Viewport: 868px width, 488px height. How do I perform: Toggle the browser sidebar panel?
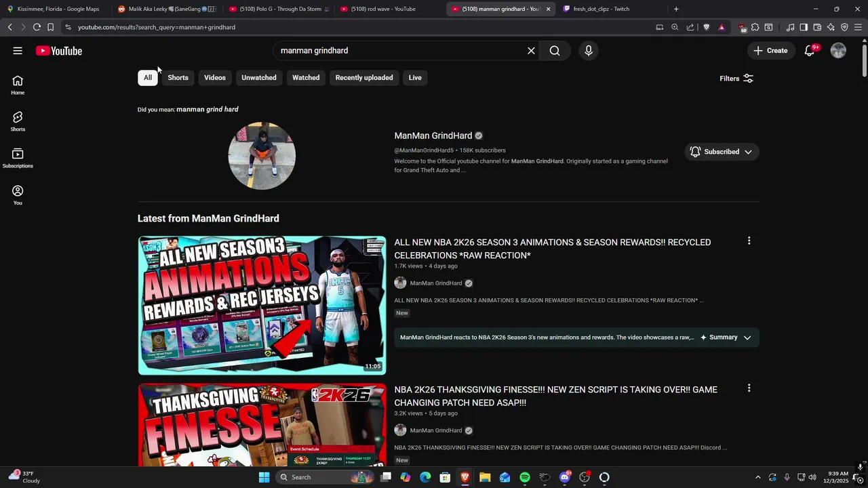click(x=804, y=27)
